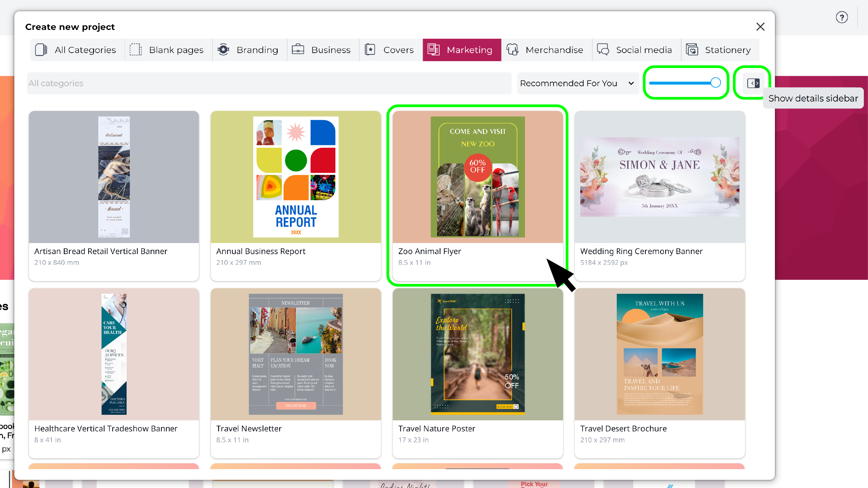Select the Stationery tab
Screen dimensions: 868x488
click(720, 50)
